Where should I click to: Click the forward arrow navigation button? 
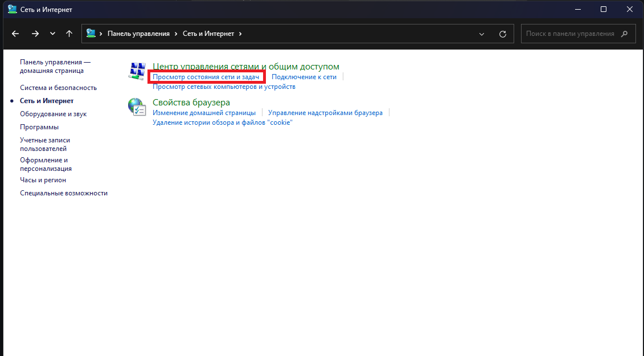pyautogui.click(x=35, y=34)
